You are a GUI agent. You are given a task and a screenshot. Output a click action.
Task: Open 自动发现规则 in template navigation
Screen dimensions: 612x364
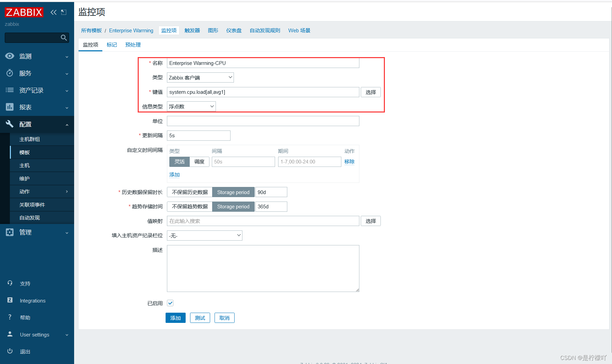(x=265, y=30)
